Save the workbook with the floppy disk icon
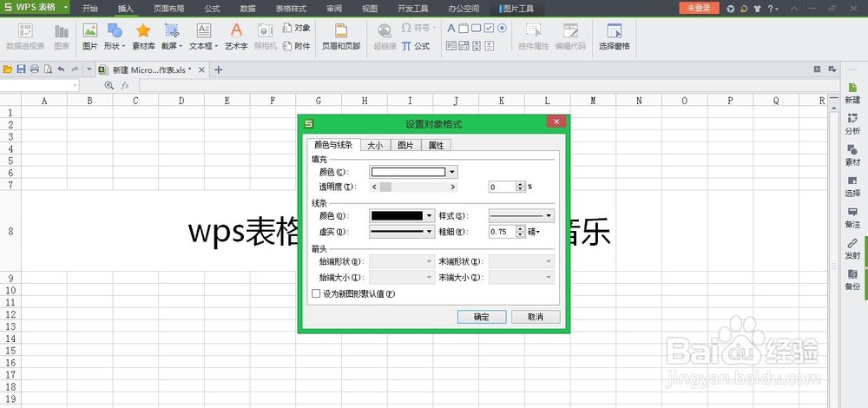 (x=21, y=69)
